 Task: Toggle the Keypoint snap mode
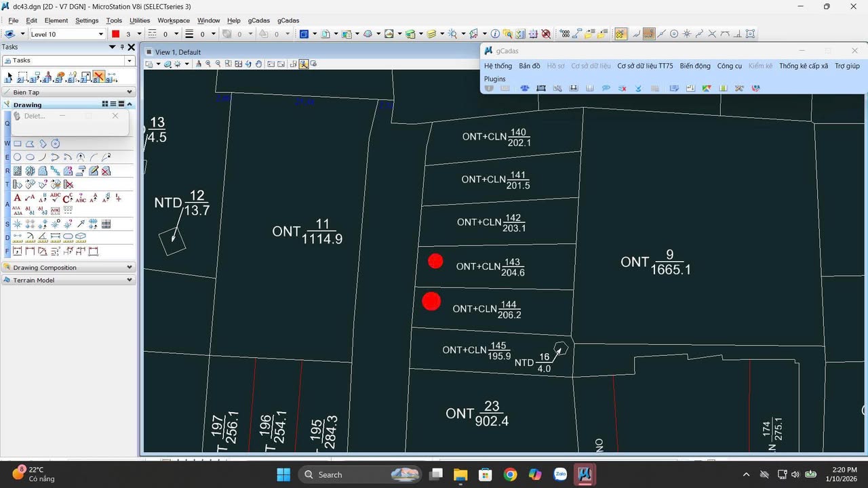tap(649, 34)
